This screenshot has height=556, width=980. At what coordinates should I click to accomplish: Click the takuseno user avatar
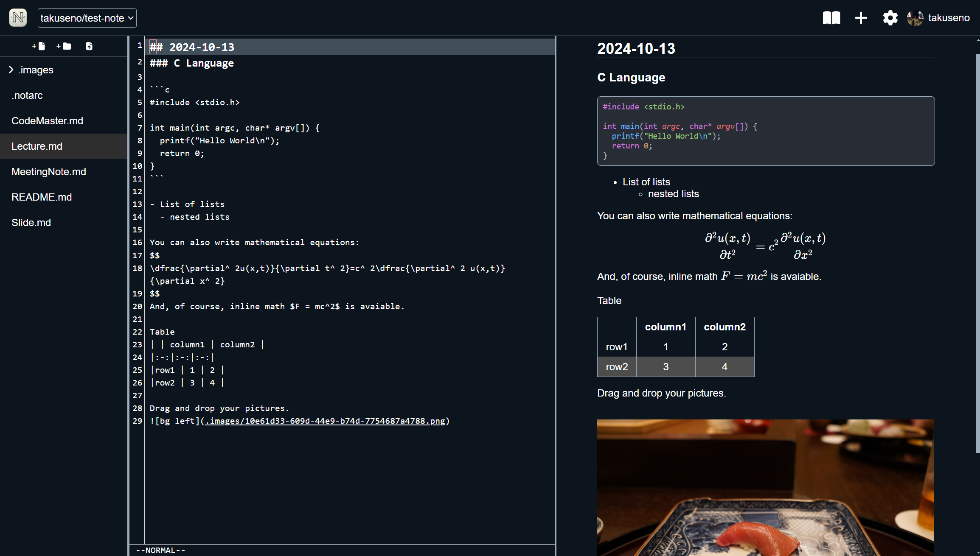(915, 18)
